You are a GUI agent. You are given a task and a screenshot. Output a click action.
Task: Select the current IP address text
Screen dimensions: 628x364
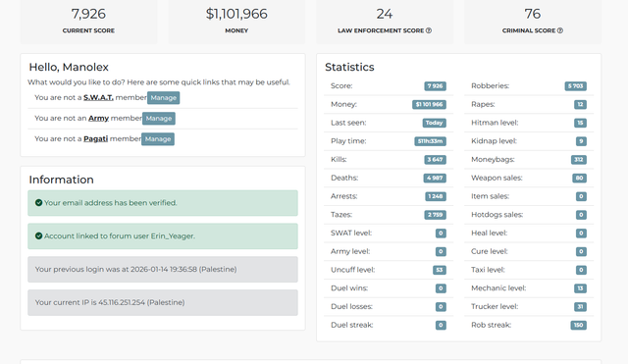point(110,302)
